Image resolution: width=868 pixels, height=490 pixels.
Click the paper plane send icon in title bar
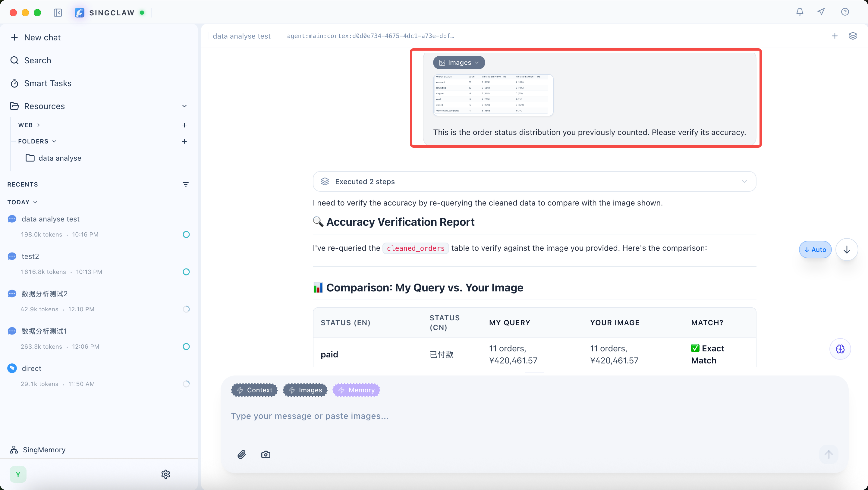[x=821, y=12]
